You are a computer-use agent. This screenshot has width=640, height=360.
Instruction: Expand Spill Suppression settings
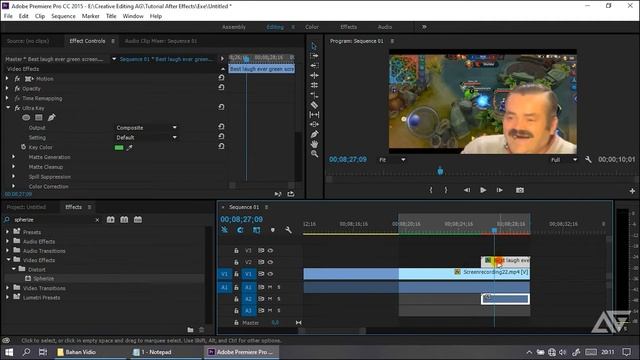tap(13, 176)
